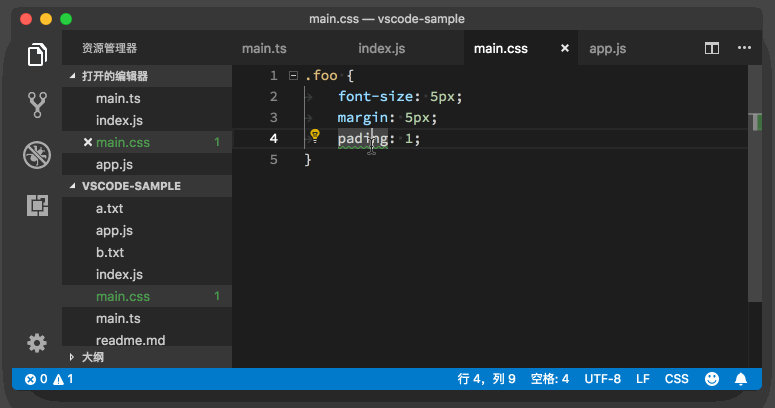This screenshot has width=775, height=408.
Task: Collapse the open editors section
Action: pyautogui.click(x=72, y=76)
